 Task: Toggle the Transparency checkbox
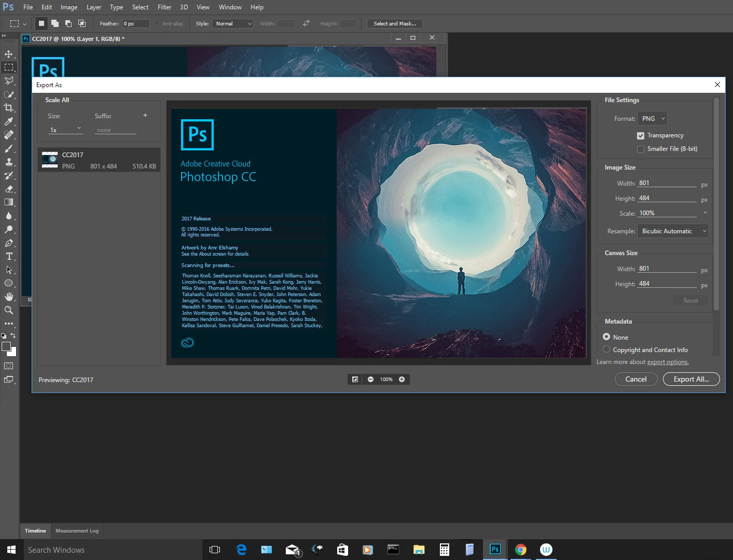(641, 136)
